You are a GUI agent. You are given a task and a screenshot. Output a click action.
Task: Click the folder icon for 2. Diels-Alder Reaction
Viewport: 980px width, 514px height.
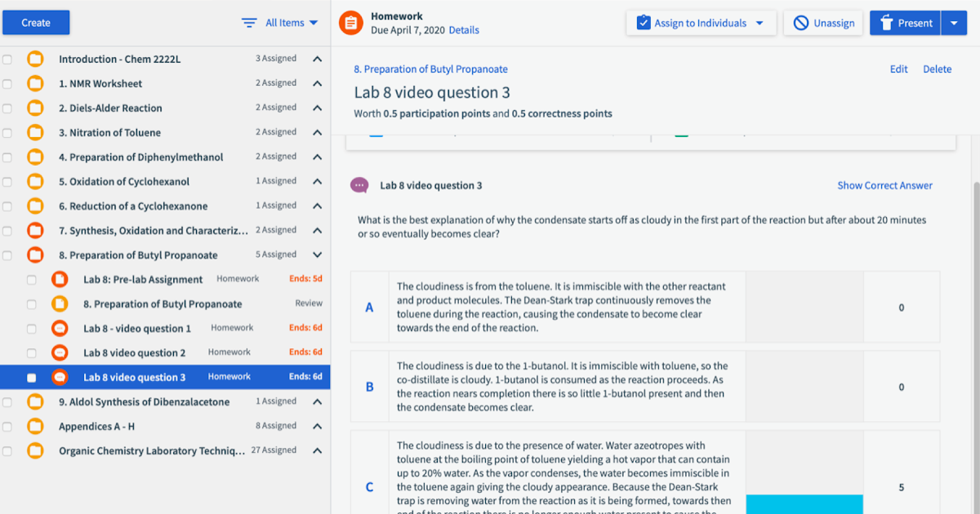35,108
